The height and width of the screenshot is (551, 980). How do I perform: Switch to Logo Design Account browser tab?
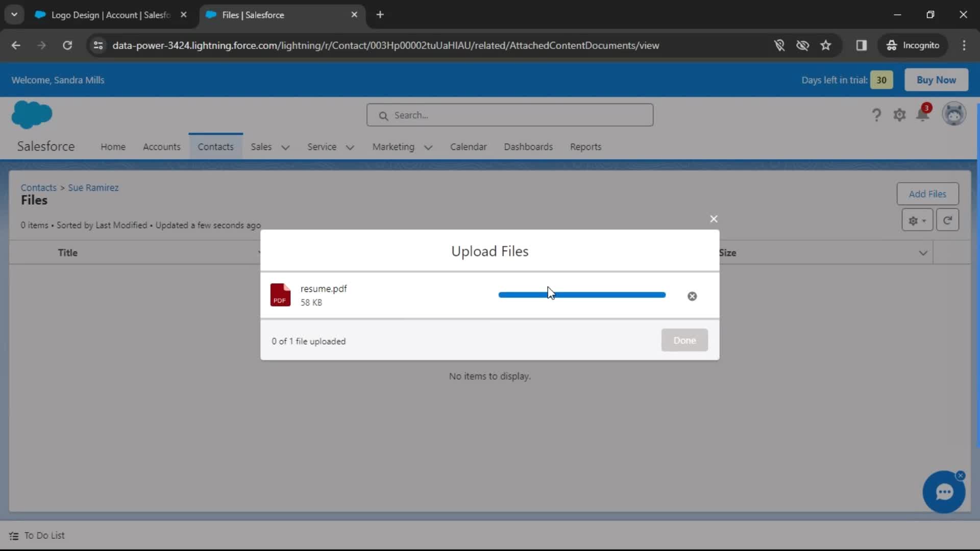(111, 15)
